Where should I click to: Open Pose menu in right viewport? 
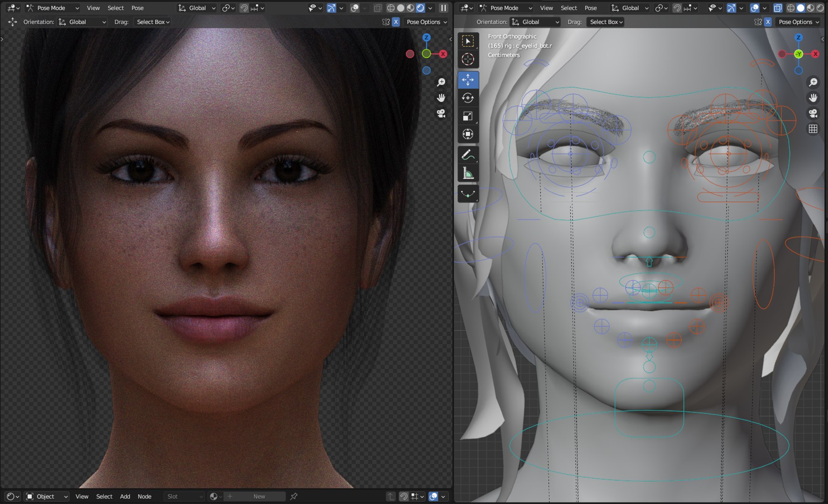tap(591, 8)
